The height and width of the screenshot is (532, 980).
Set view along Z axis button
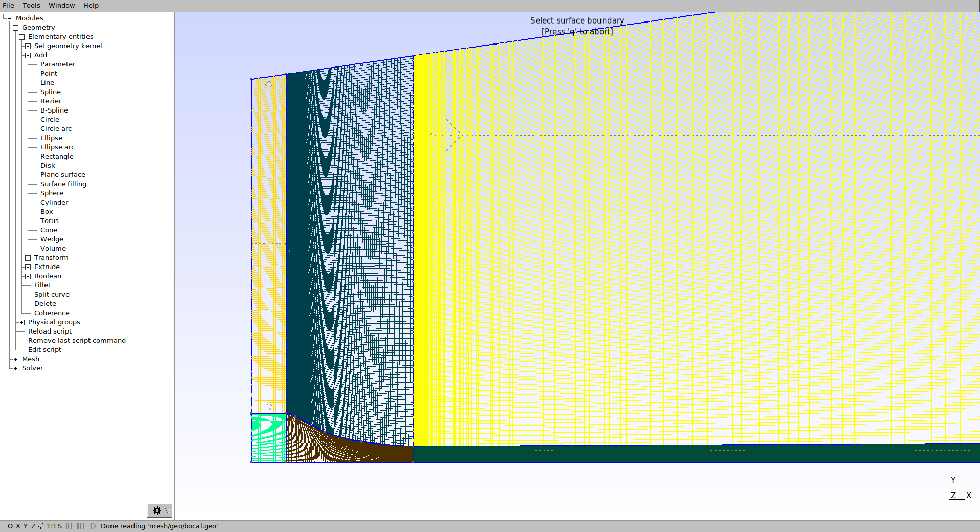pyautogui.click(x=33, y=526)
